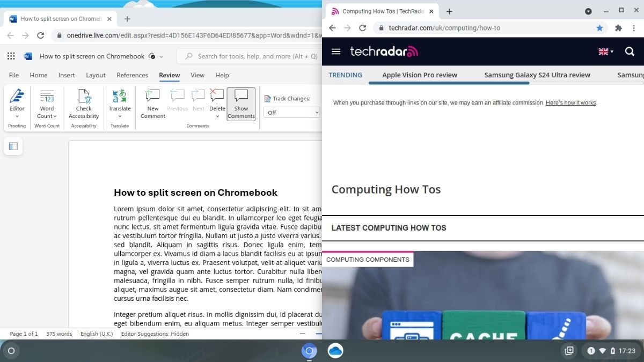Open the side panel navigation icon
This screenshot has width=644, height=362.
point(13,146)
